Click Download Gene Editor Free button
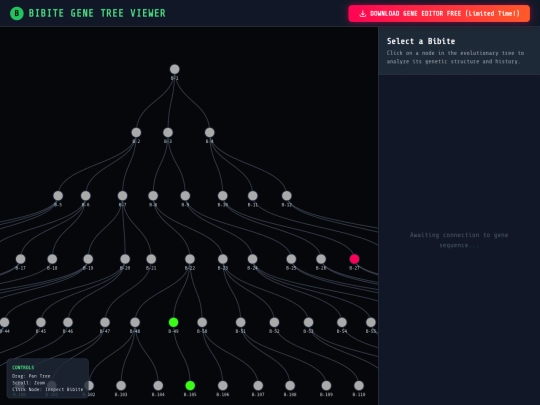Viewport: 540px width, 405px height. click(x=439, y=13)
